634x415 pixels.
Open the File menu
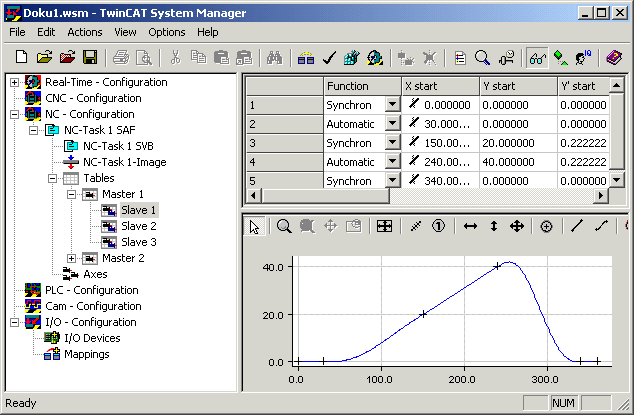pos(17,32)
